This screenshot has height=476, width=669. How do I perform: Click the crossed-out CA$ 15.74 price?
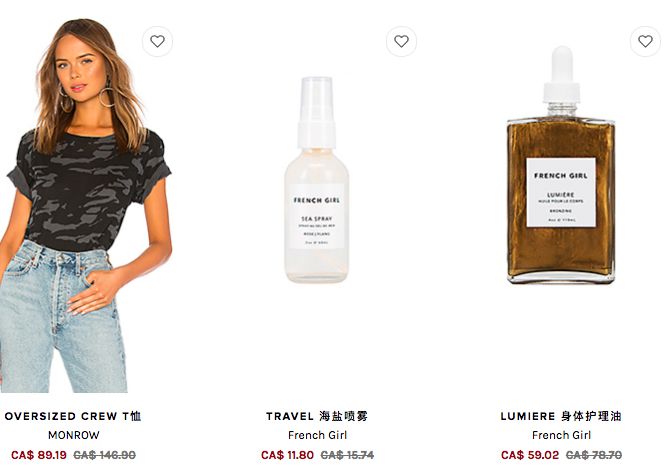click(x=347, y=455)
